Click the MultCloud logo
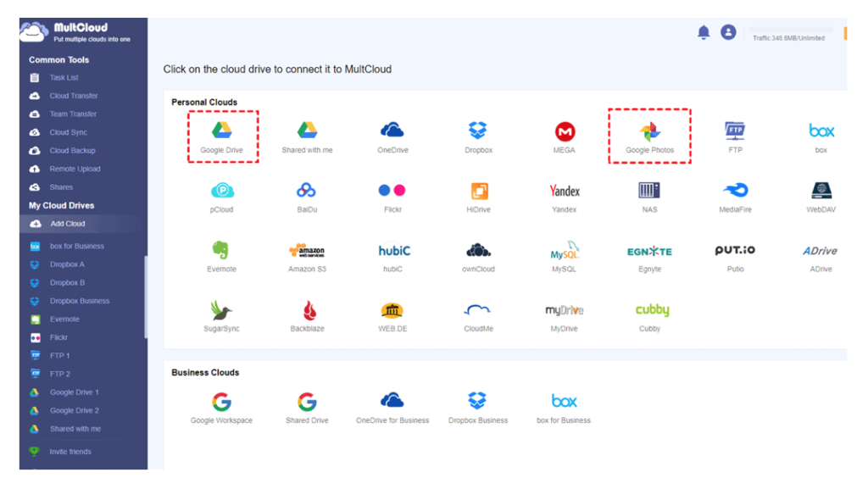 point(75,32)
